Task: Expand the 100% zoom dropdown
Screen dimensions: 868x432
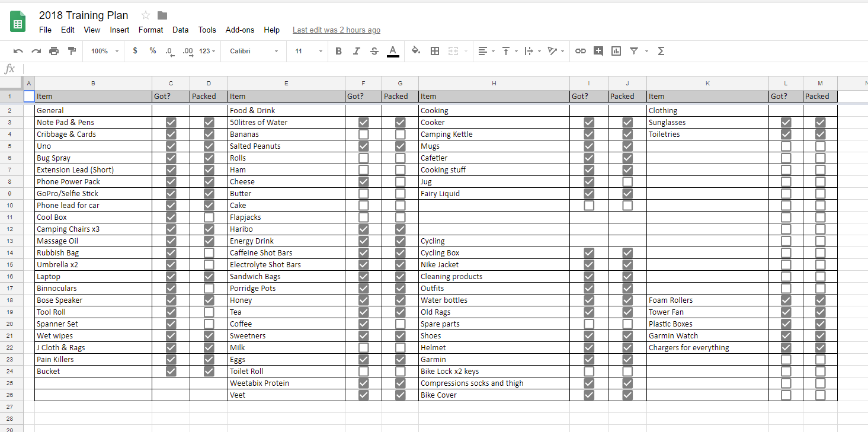Action: pos(104,51)
